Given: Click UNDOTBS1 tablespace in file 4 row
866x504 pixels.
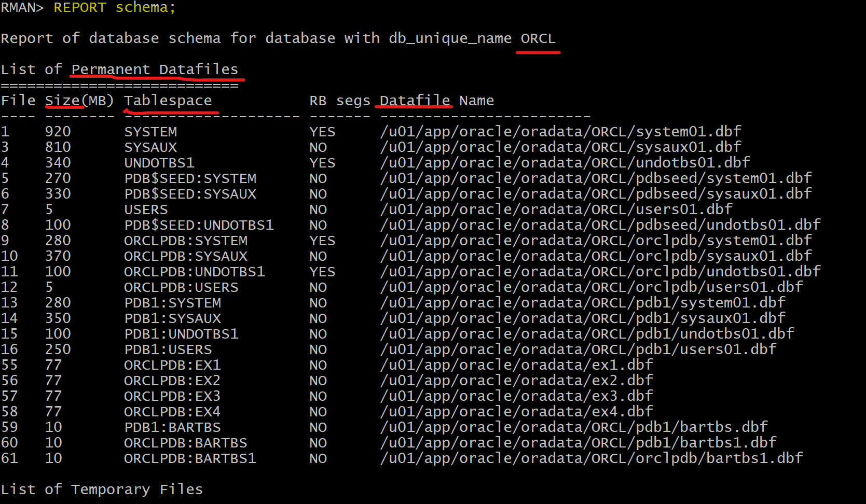Looking at the screenshot, I should click(159, 163).
